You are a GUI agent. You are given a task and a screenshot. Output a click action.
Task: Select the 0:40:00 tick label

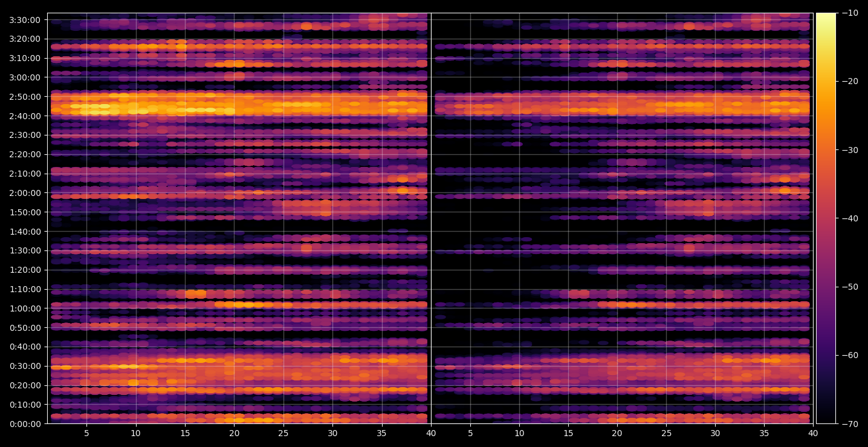pyautogui.click(x=25, y=347)
